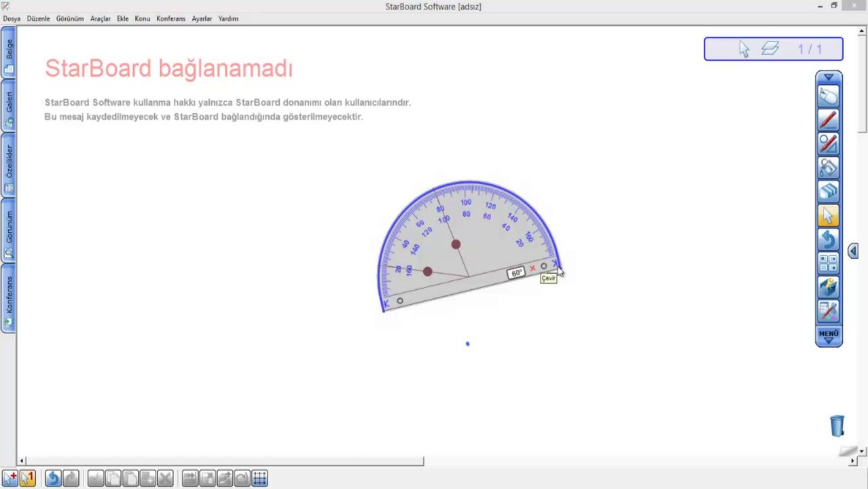Open the toolbar customize pen-settings icon
Viewport: 868px width, 489px height.
(829, 310)
